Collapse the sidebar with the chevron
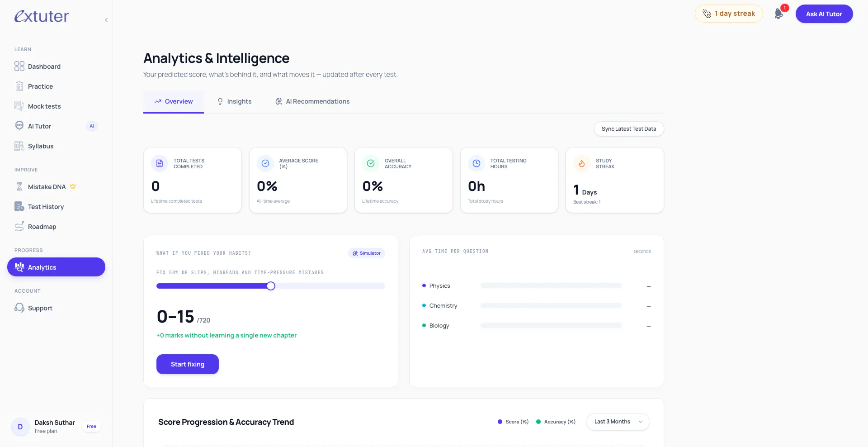Screen dimensions: 868x447 (106, 20)
